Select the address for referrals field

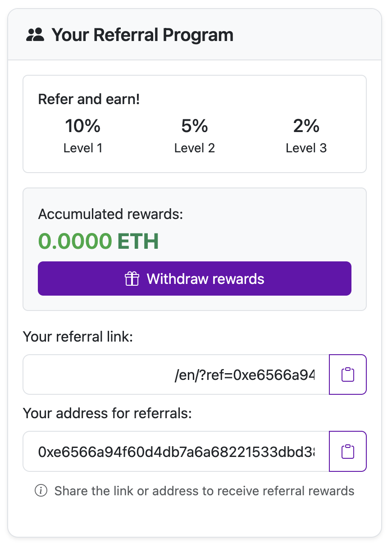click(x=176, y=452)
